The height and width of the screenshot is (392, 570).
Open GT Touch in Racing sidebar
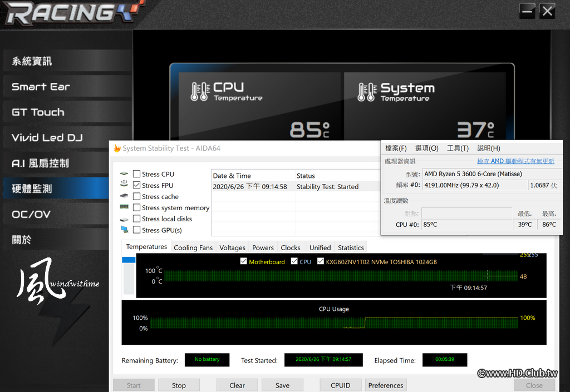click(67, 112)
